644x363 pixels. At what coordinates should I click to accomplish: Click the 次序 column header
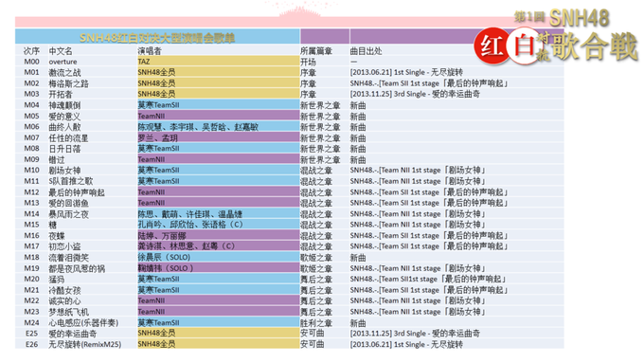[31, 51]
